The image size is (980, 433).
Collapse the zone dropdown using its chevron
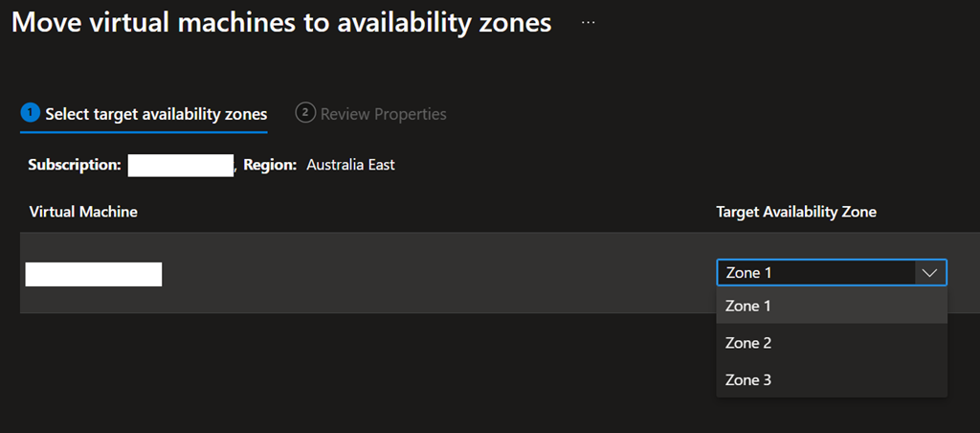coord(928,273)
